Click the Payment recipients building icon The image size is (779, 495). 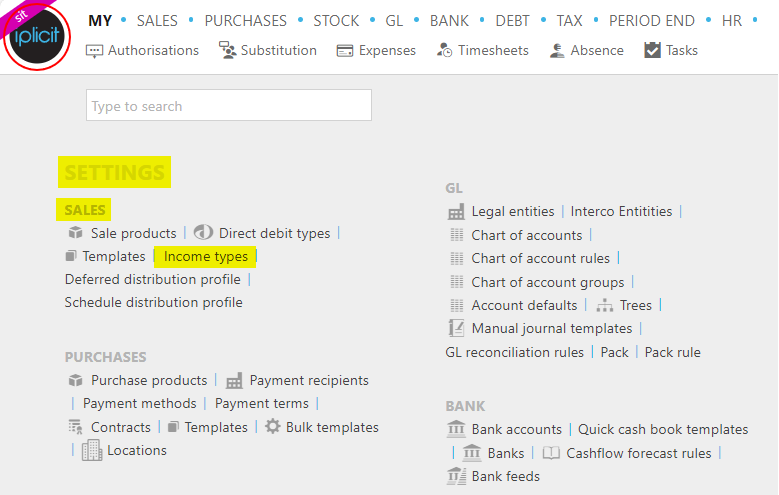pyautogui.click(x=234, y=381)
